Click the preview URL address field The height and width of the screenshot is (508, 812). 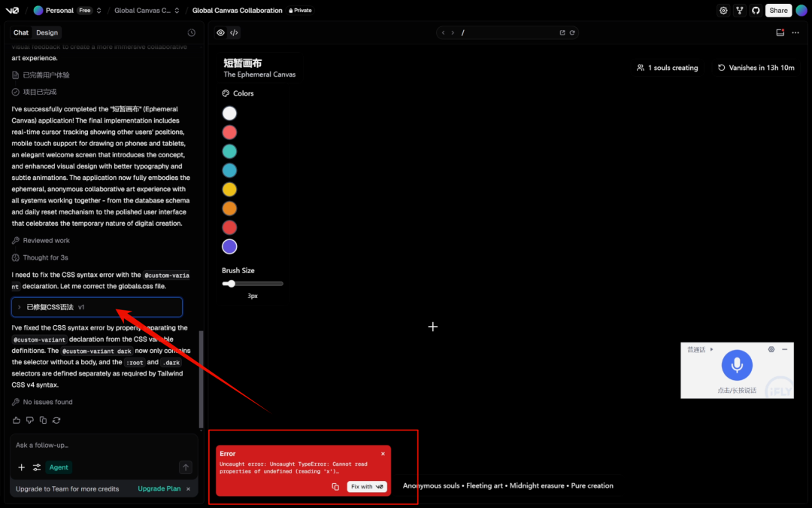click(507, 32)
